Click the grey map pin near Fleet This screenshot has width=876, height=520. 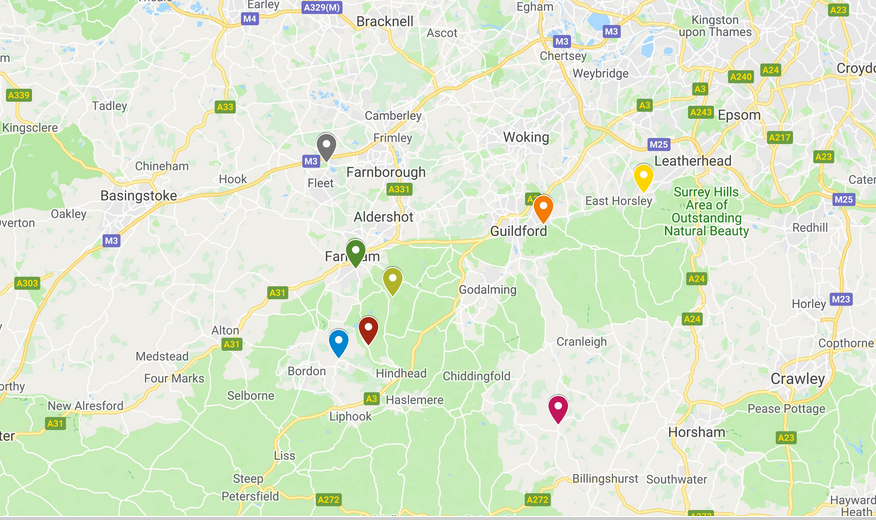pyautogui.click(x=326, y=147)
